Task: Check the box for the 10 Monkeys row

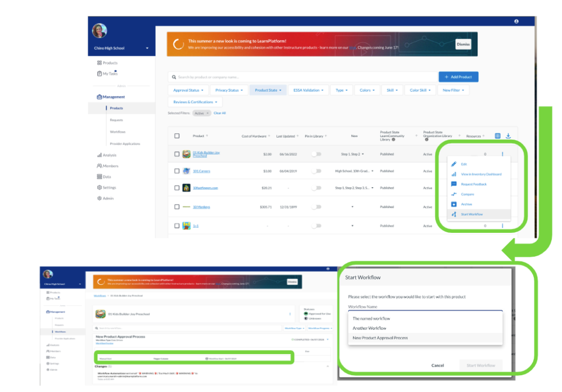Action: [177, 207]
